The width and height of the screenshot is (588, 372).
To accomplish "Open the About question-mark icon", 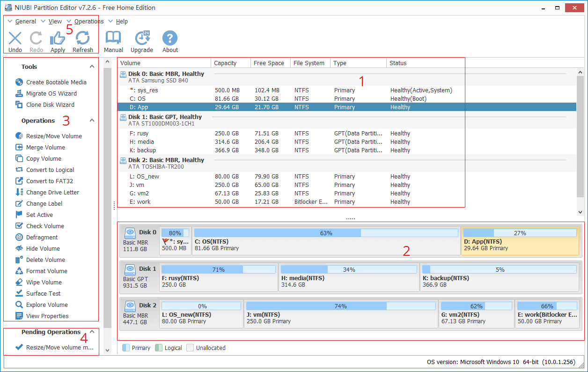I will point(170,38).
